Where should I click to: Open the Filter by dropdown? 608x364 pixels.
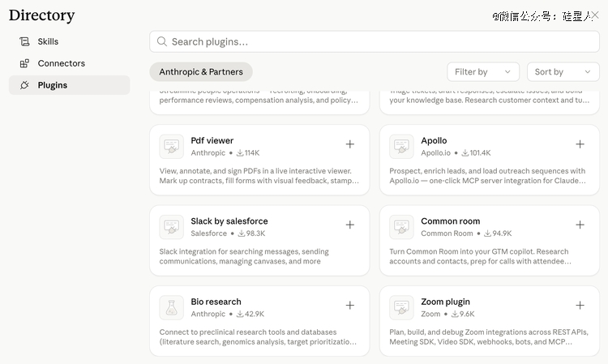click(x=483, y=72)
